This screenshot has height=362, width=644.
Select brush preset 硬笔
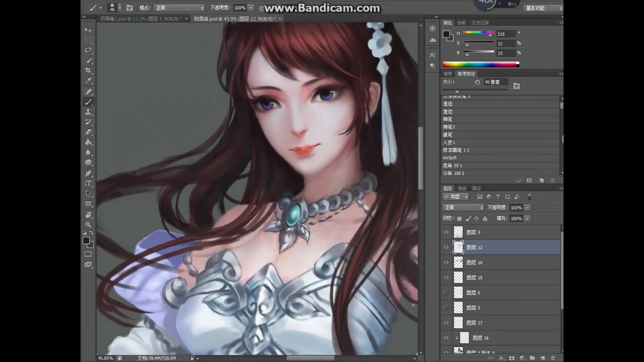(x=501, y=135)
